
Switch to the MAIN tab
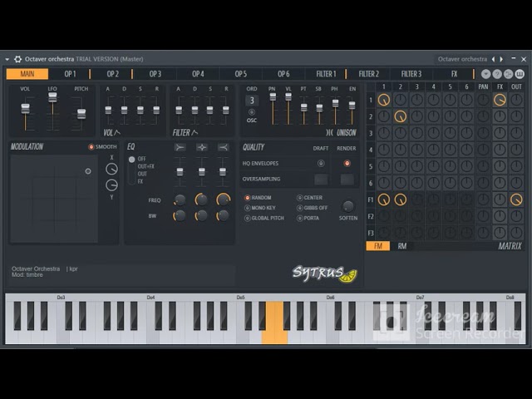tap(27, 74)
